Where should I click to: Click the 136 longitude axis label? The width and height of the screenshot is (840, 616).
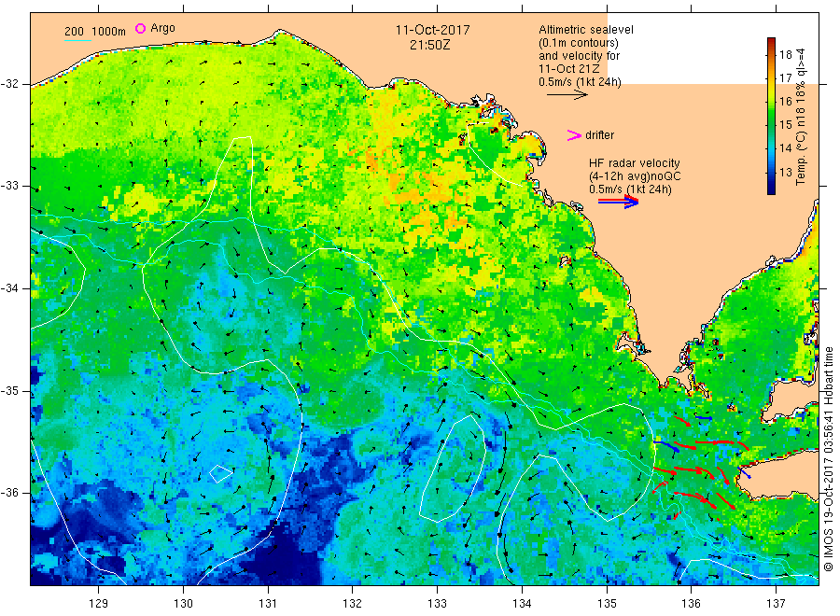[x=691, y=604]
